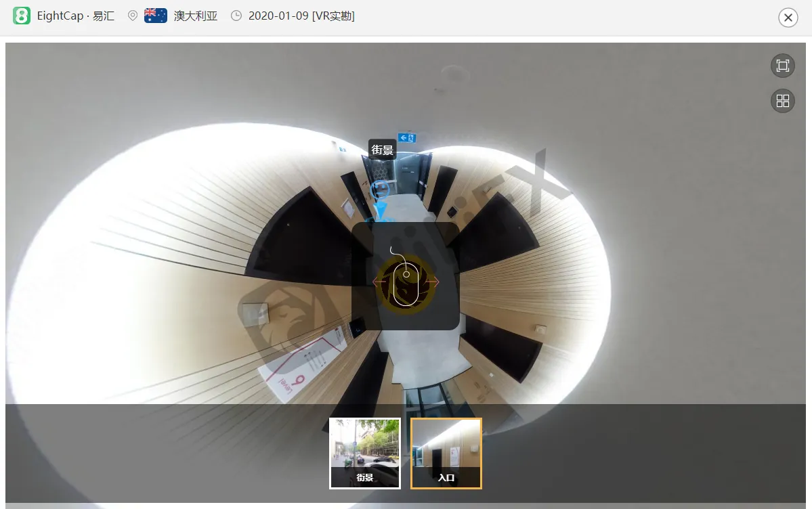The height and width of the screenshot is (509, 812).
Task: Toggle the scene thumbnail grid
Action: pyautogui.click(x=782, y=100)
